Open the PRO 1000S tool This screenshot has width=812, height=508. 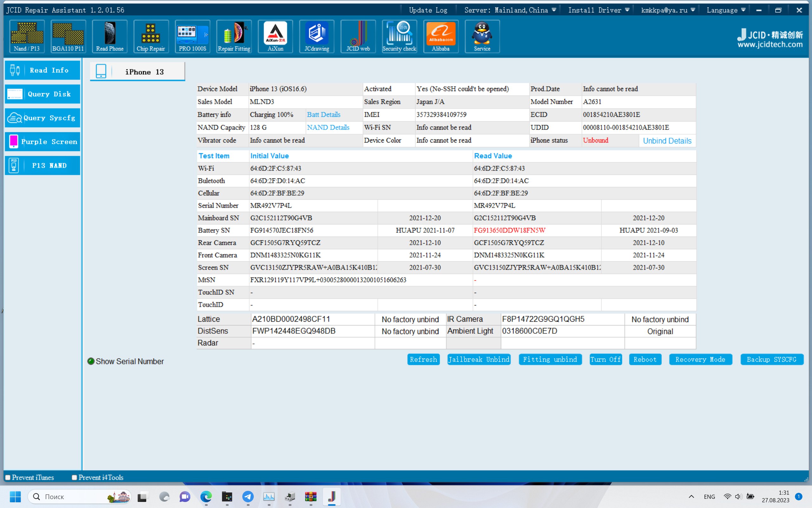(x=192, y=36)
